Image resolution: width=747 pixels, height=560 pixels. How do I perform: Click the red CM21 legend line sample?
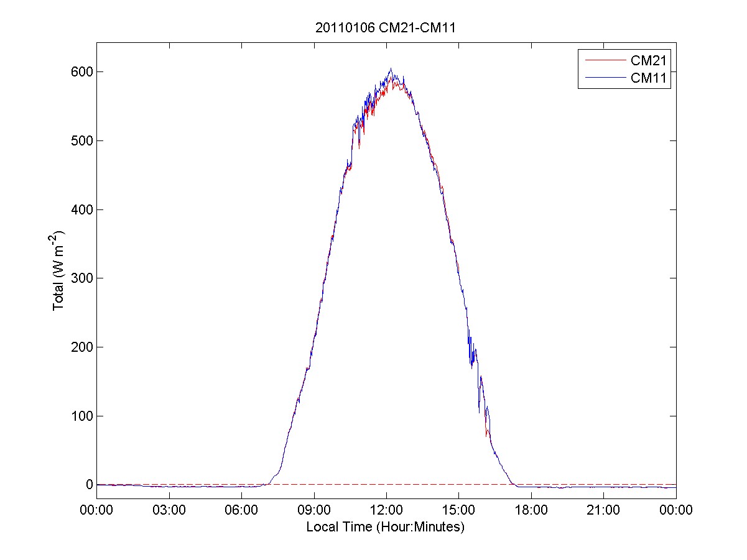[604, 60]
